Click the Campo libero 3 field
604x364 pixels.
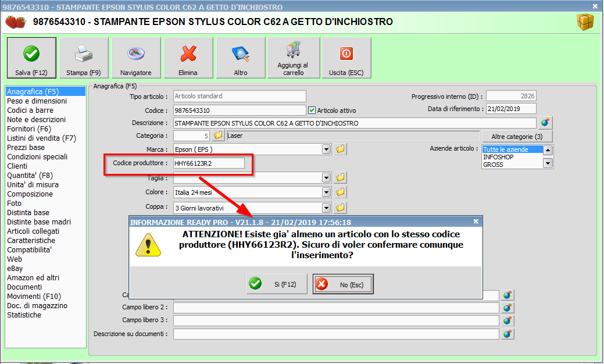pos(336,320)
